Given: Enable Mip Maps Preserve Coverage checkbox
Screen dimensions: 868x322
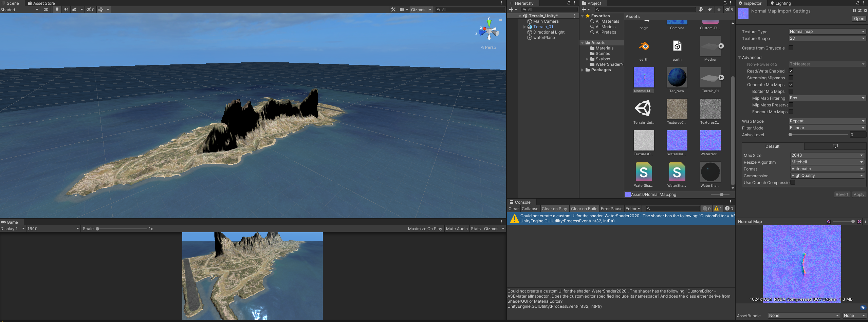Looking at the screenshot, I should pos(791,105).
